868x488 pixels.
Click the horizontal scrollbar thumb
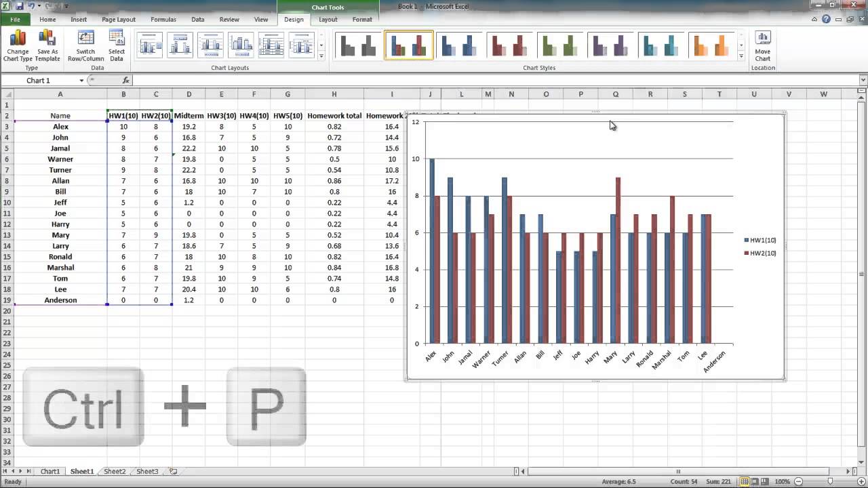(x=678, y=471)
